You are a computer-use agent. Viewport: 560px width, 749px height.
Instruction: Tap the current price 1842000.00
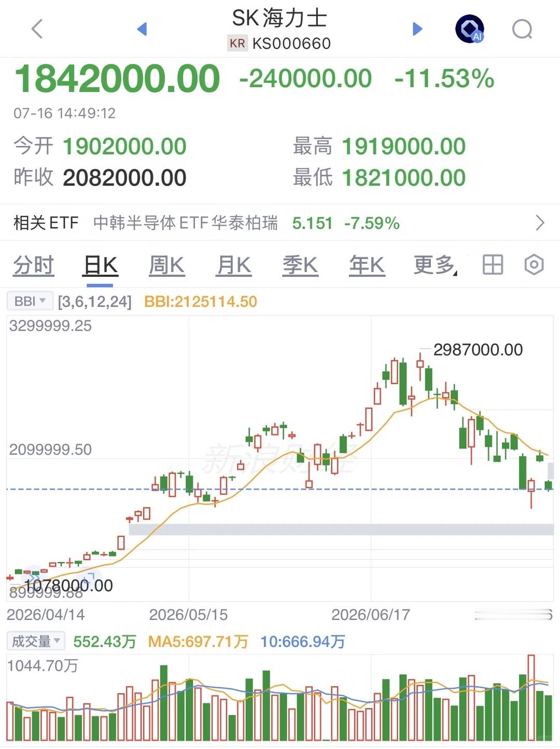tap(118, 79)
